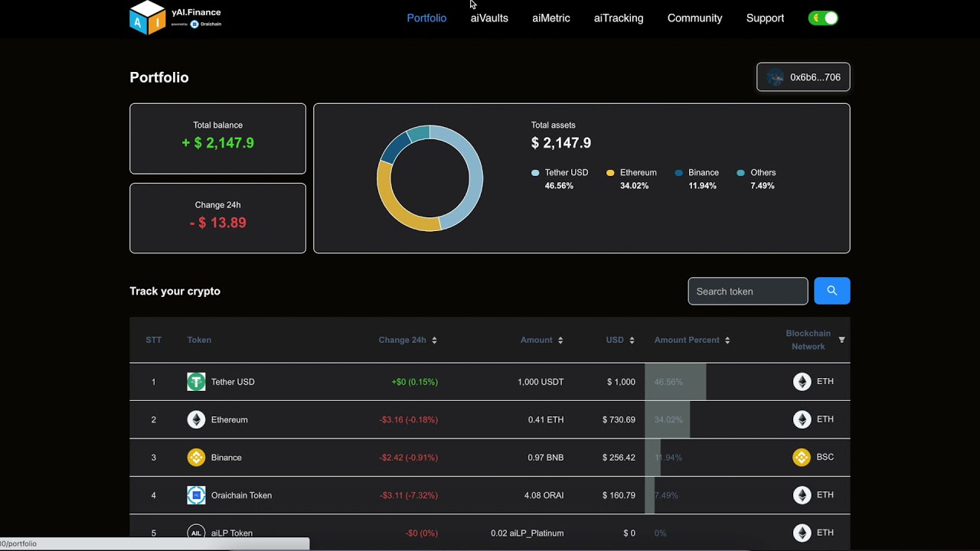The height and width of the screenshot is (551, 980).
Task: Click the Token column header
Action: coord(199,340)
